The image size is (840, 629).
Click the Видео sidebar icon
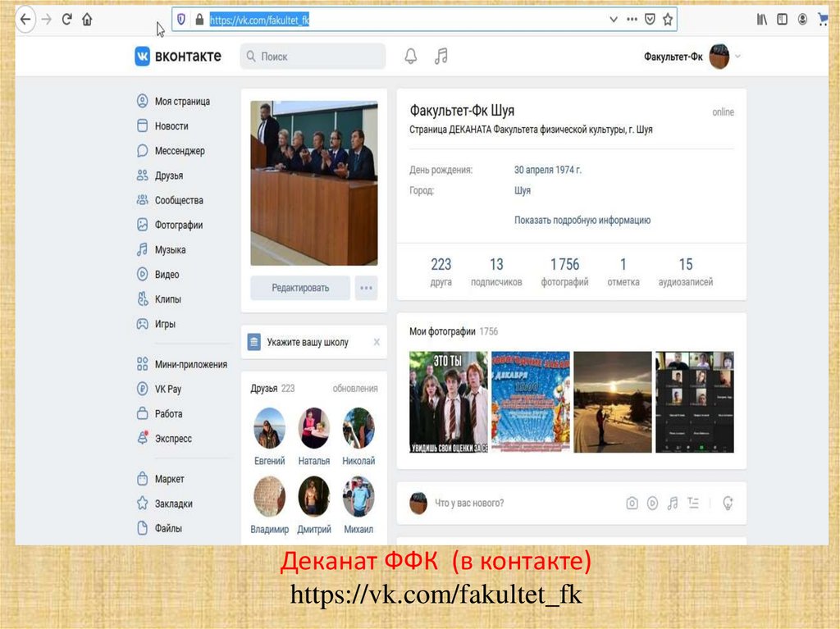[142, 275]
